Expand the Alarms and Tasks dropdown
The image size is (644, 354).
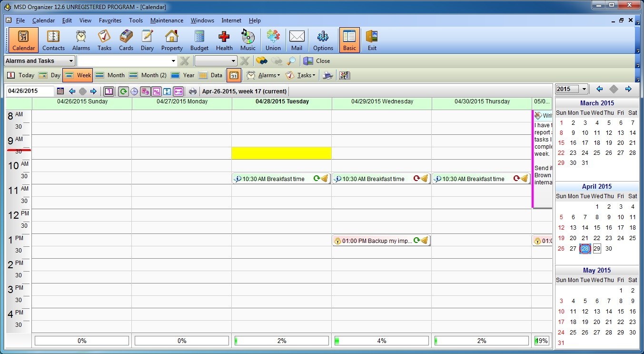pos(71,61)
